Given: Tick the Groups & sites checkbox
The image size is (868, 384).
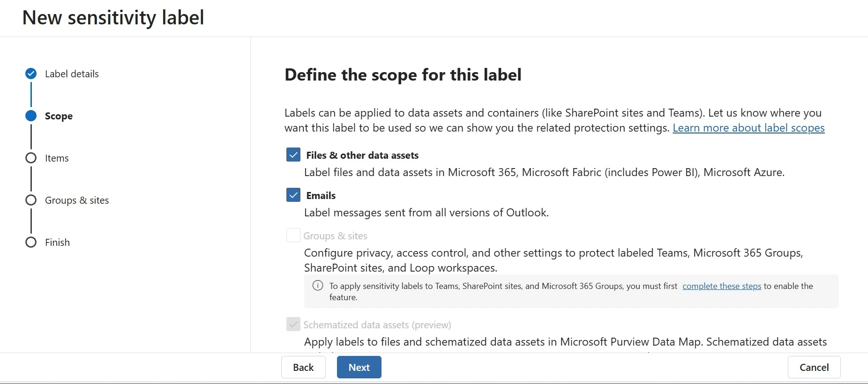Looking at the screenshot, I should click(x=293, y=235).
